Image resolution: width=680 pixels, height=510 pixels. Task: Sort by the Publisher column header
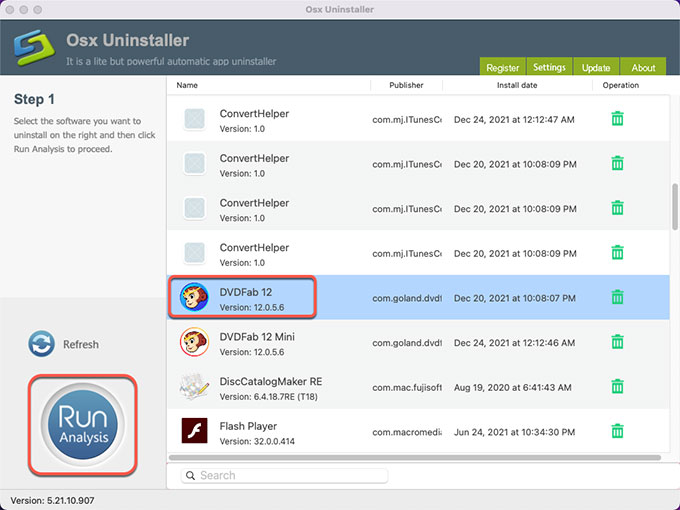406,85
